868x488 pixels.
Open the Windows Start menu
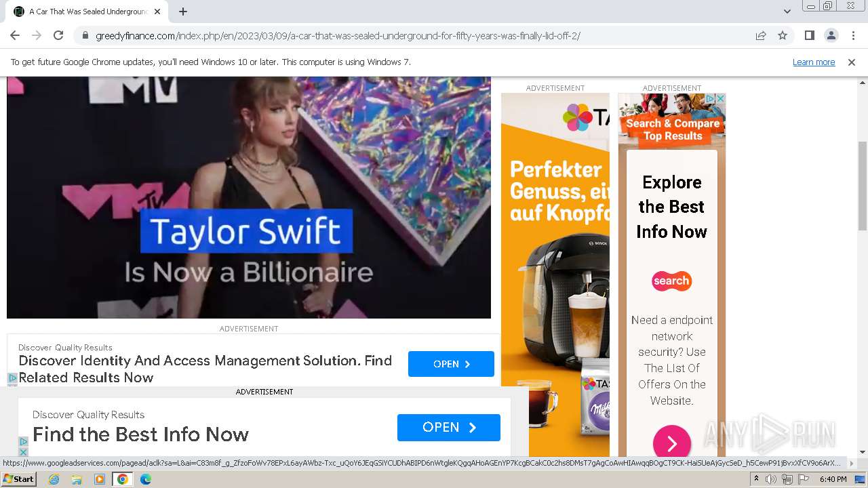pos(18,479)
